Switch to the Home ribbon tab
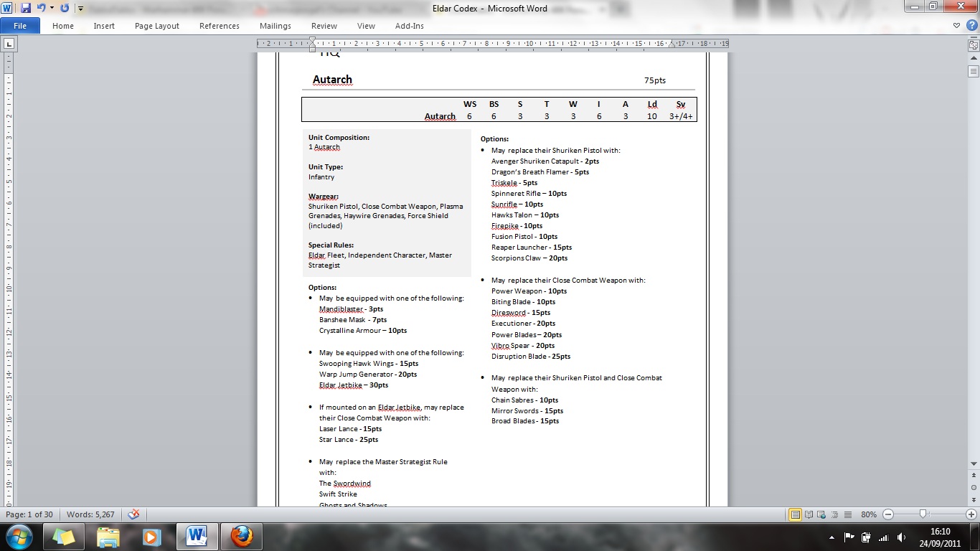 tap(63, 26)
